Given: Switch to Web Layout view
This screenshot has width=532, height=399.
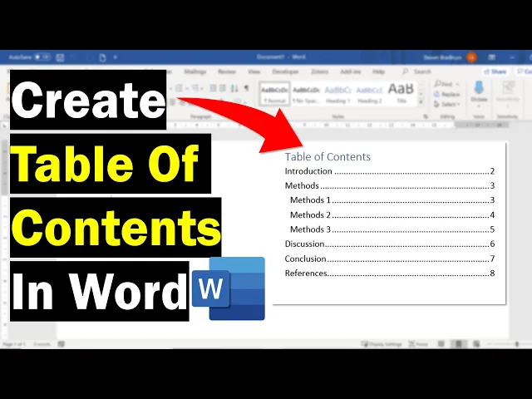Looking at the screenshot, I should pos(476,344).
